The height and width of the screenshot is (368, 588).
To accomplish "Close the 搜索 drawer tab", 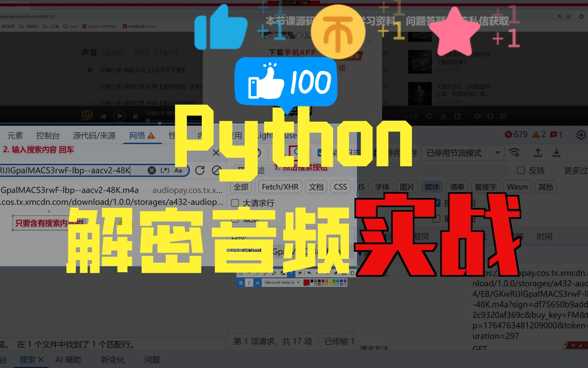I will tap(41, 359).
